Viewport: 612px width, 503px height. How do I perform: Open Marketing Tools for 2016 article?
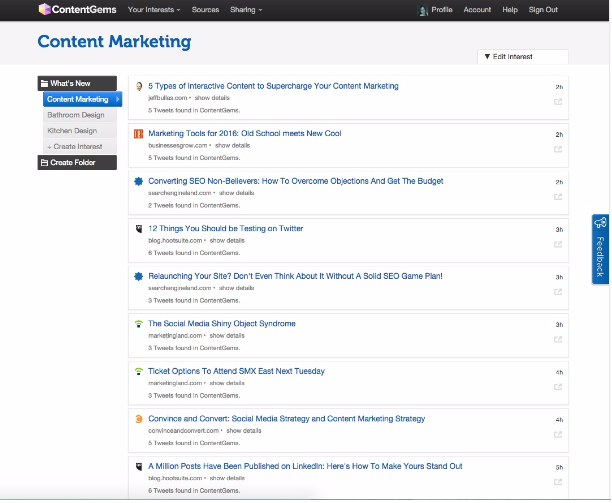245,133
